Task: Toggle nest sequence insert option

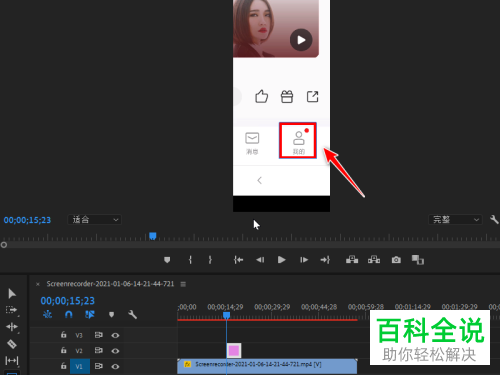Action: (x=47, y=314)
